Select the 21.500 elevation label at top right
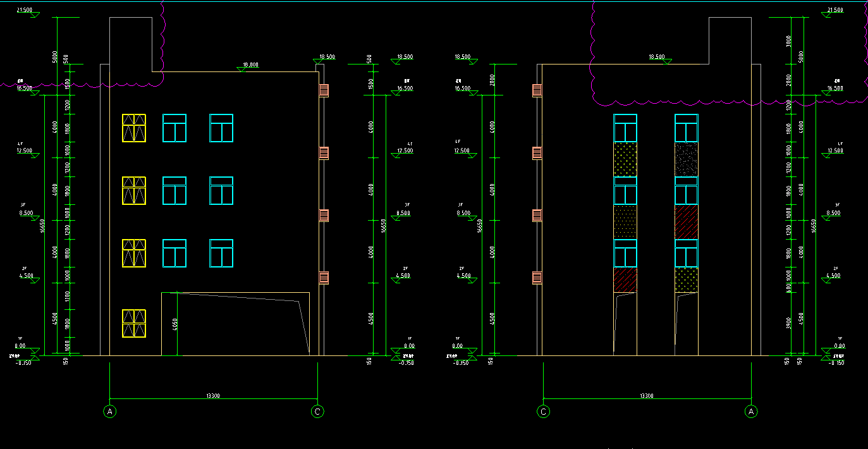This screenshot has width=868, height=449. coord(835,11)
